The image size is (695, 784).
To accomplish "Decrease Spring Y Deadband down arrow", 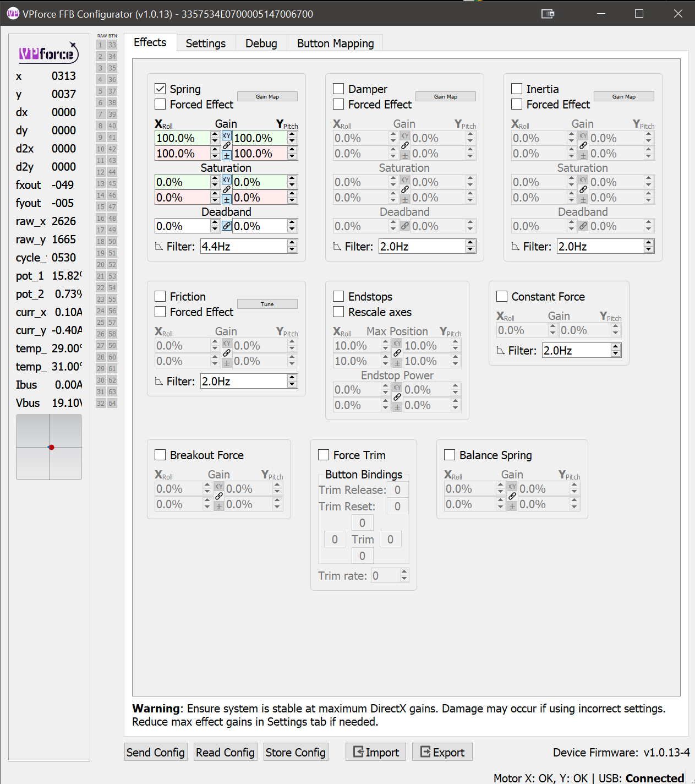I will (x=292, y=229).
